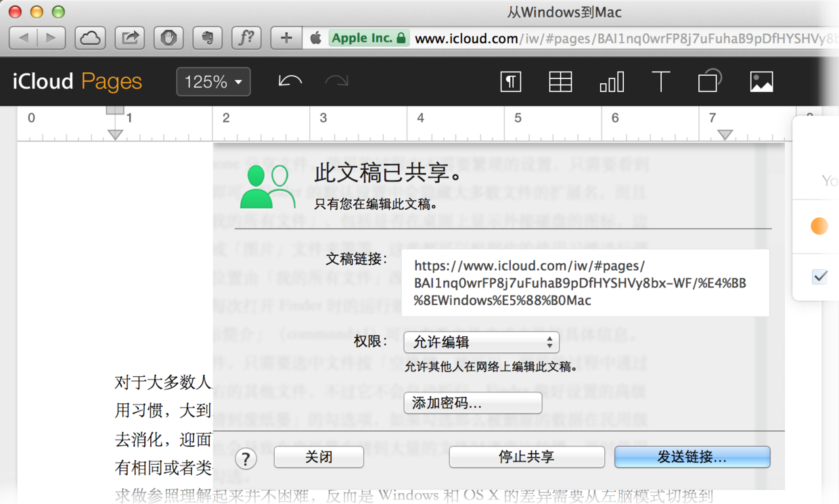Screen dimensions: 839x504
Task: Click the Apple logo in the address bar
Action: (315, 39)
